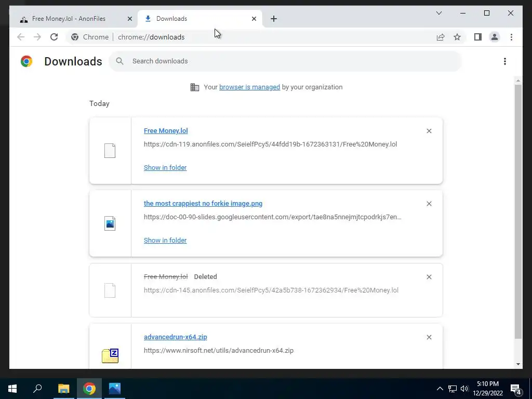Click the cdn-145 anonfiles source URL

tap(271, 290)
